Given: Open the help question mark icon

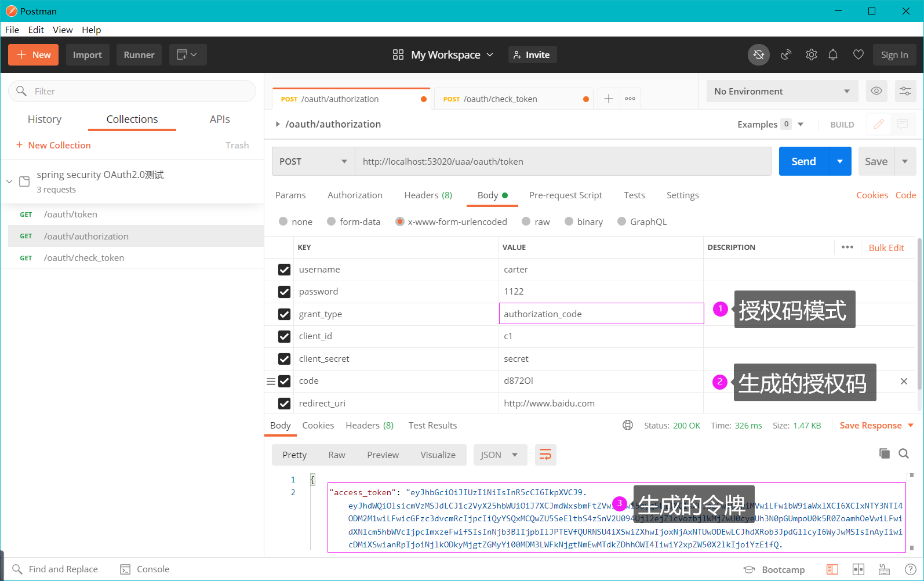Looking at the screenshot, I should (x=911, y=569).
